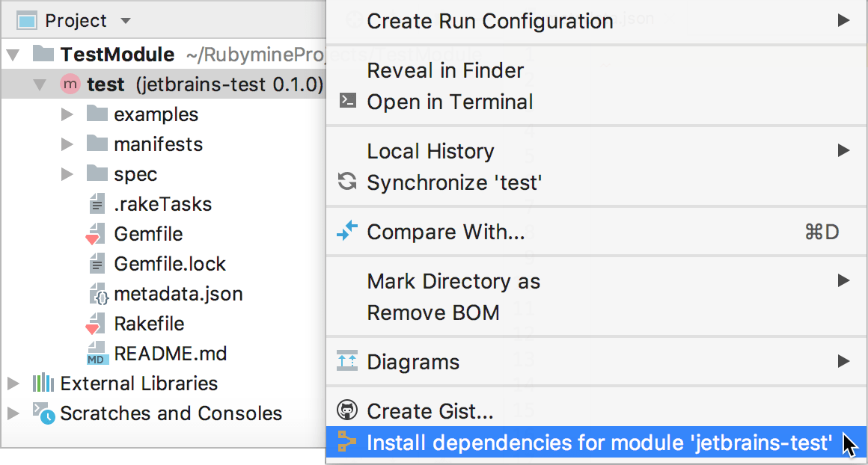Click the Compare With arrows icon
868x465 pixels.
(346, 232)
